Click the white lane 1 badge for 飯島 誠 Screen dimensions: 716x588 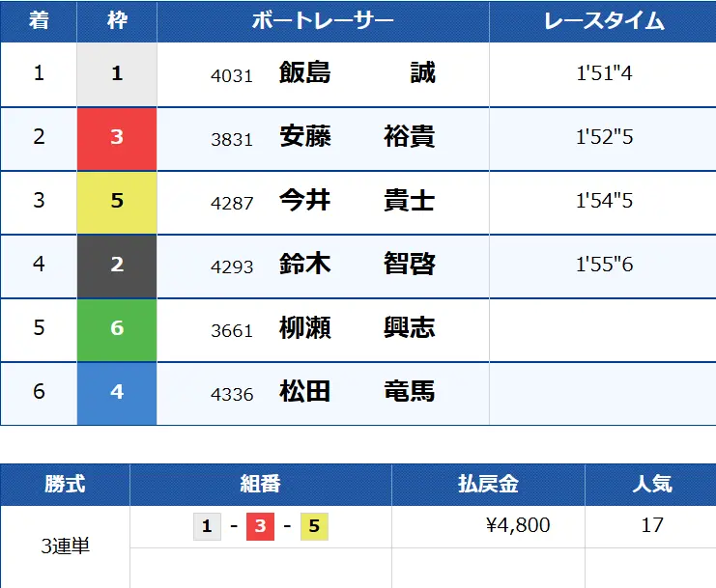point(117,73)
